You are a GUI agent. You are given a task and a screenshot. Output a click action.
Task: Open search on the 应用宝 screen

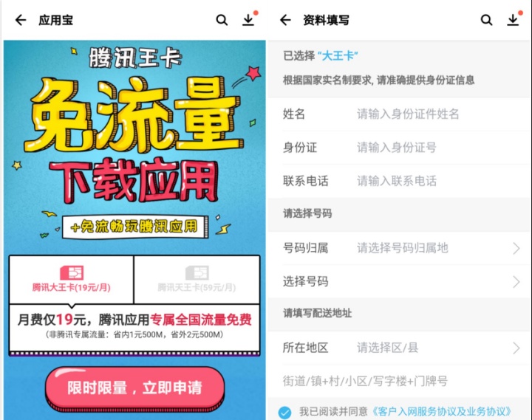click(222, 20)
